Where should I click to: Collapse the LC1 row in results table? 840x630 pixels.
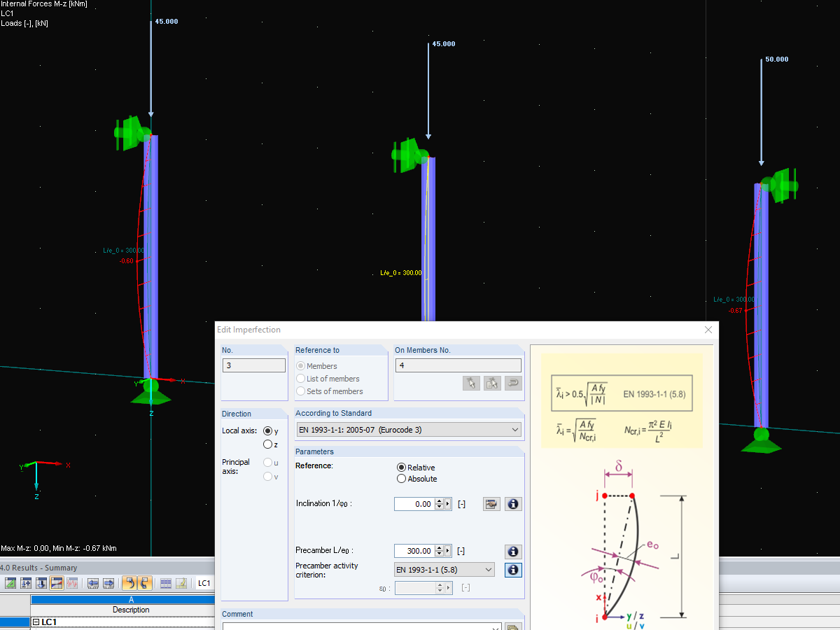tap(36, 622)
